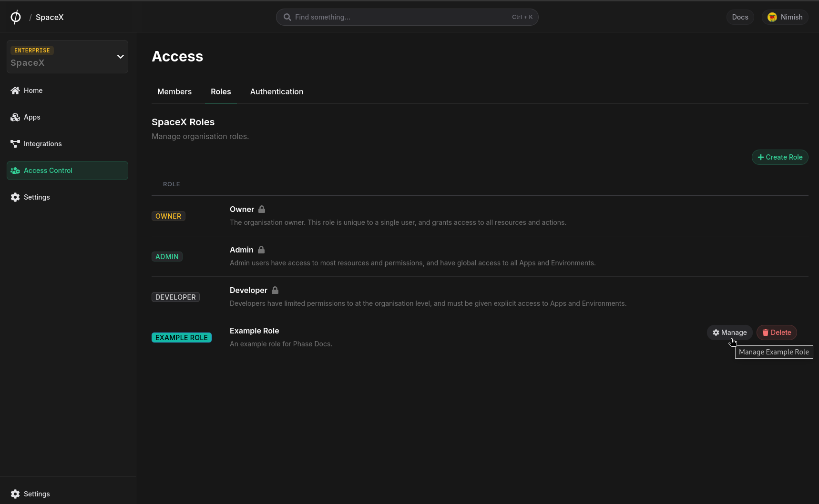The image size is (819, 504).
Task: Click the ADMIN role badge
Action: point(167,257)
